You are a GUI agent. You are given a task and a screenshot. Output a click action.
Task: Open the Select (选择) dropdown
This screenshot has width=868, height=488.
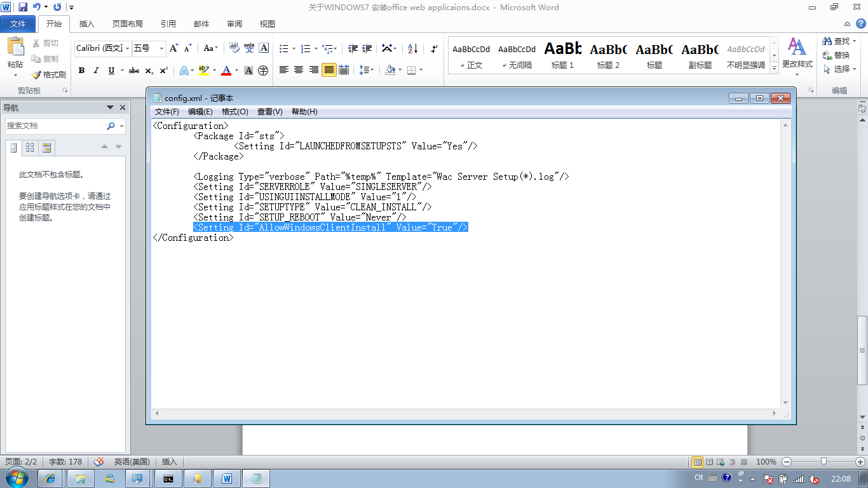click(840, 69)
